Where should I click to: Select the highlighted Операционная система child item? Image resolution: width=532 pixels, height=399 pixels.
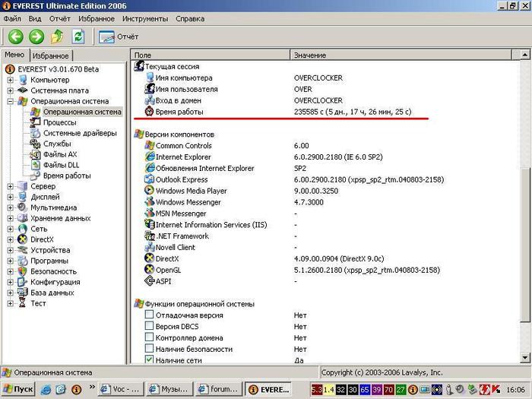pyautogui.click(x=82, y=112)
